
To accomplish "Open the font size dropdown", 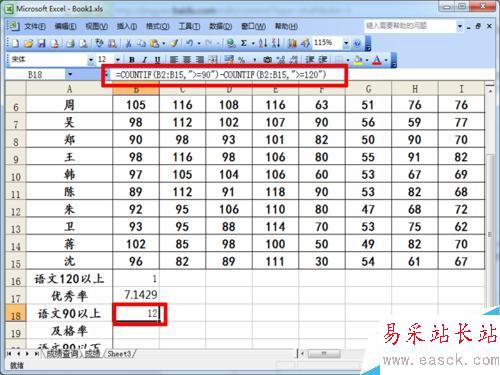I will coord(118,60).
